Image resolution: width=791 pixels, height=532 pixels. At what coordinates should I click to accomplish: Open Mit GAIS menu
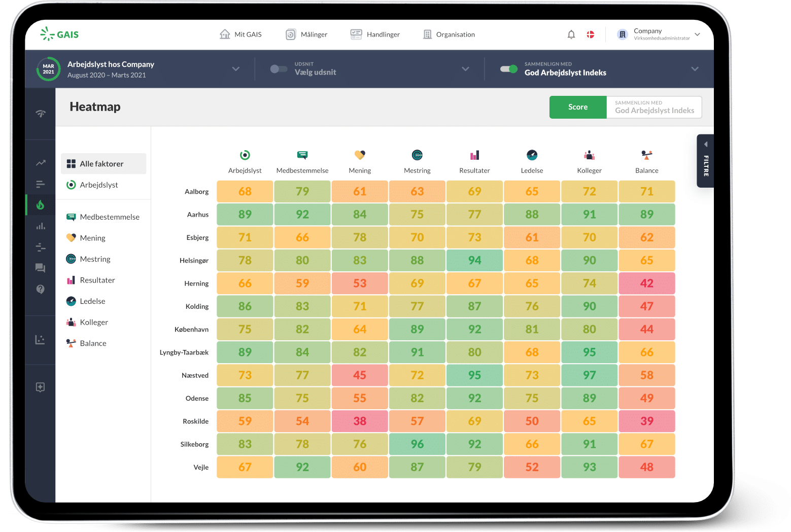tap(240, 34)
